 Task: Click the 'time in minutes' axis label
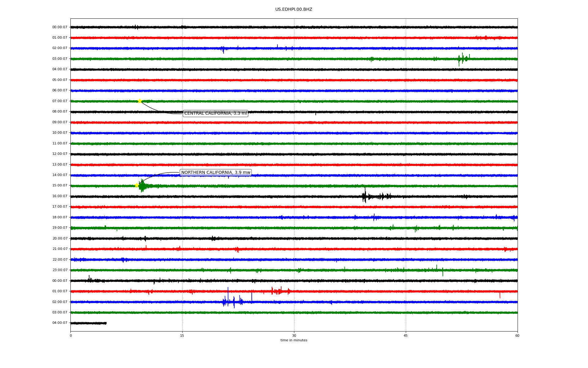pyautogui.click(x=293, y=340)
